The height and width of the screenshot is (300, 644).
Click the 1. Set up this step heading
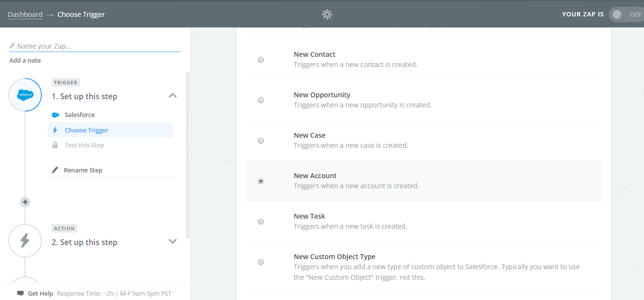click(84, 96)
